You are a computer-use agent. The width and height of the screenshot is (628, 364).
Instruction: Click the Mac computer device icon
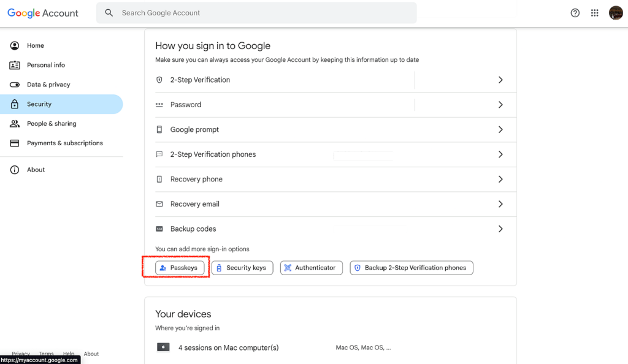click(x=163, y=347)
